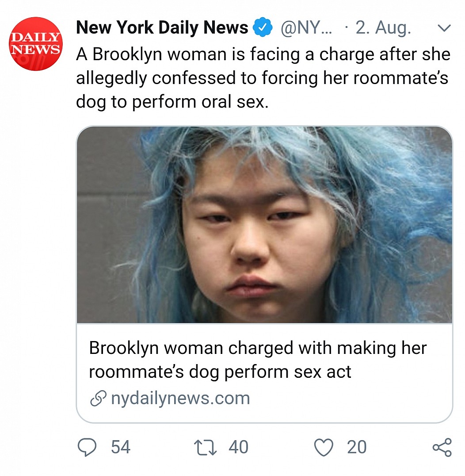Click tweet text line "allegedly confessed to forcing"
The height and width of the screenshot is (476, 465).
(x=197, y=78)
